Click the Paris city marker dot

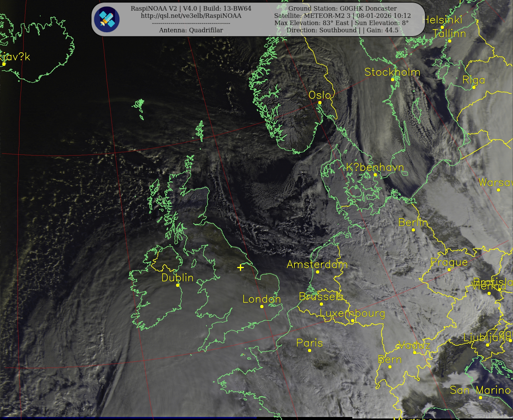coord(309,350)
